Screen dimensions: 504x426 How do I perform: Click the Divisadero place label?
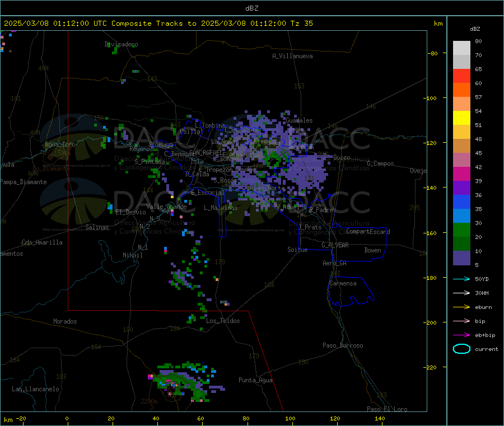tap(121, 44)
